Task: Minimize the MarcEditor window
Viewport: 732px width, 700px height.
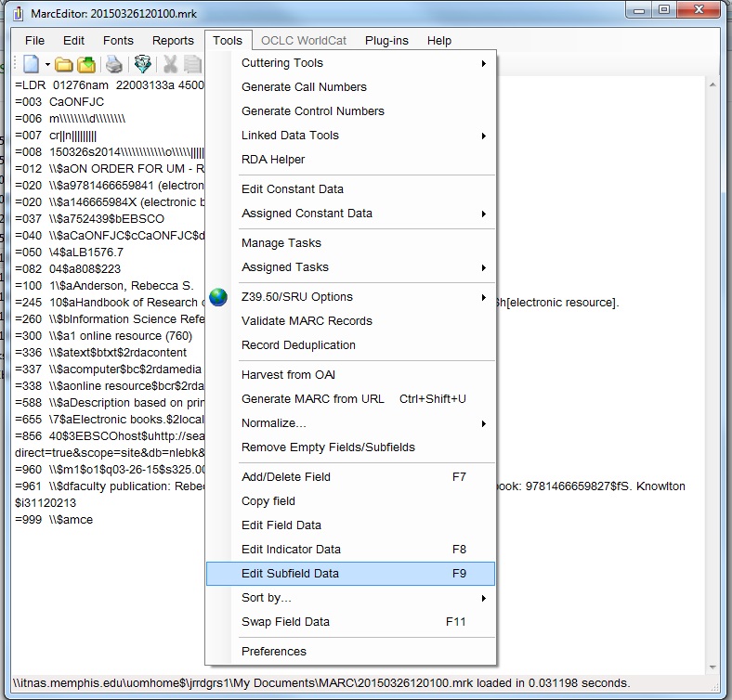Action: [639, 10]
